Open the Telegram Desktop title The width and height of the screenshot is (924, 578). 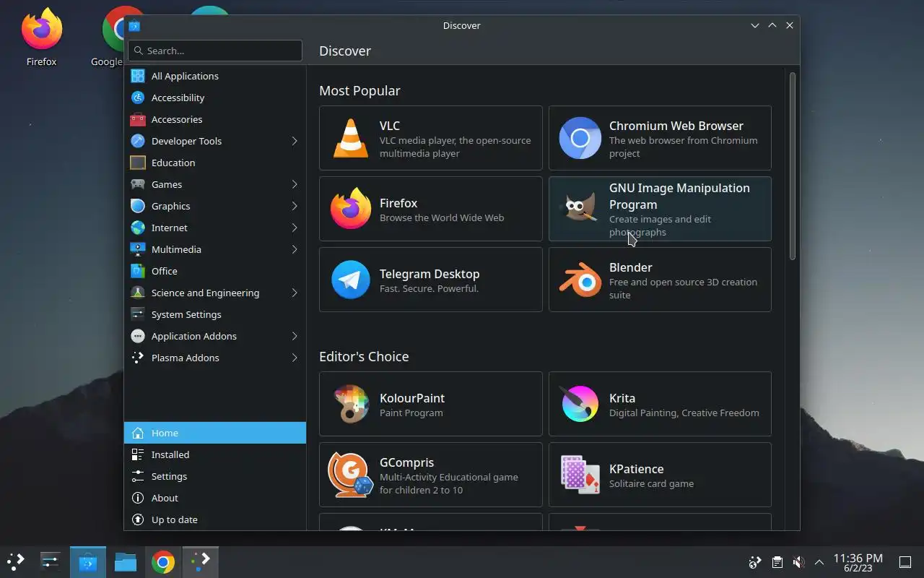[430, 274]
